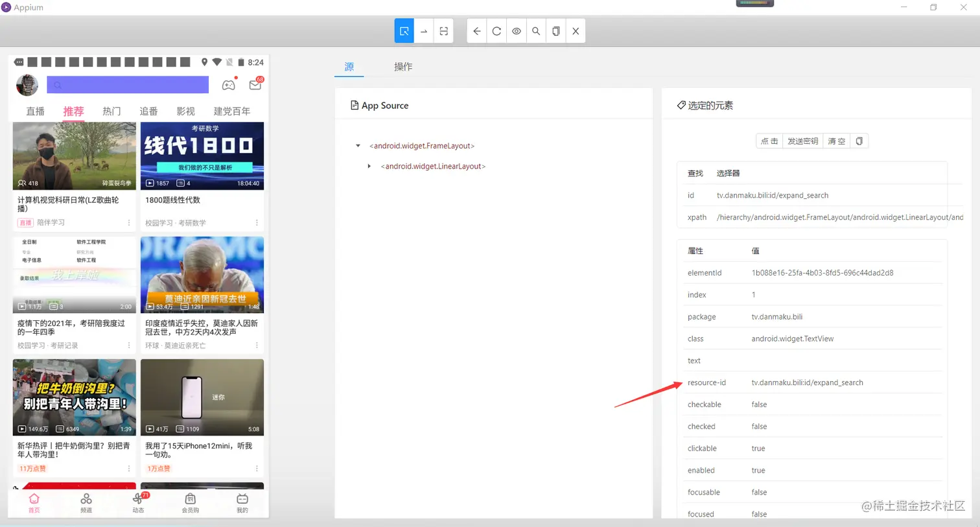Click the checkable row value false

point(759,404)
